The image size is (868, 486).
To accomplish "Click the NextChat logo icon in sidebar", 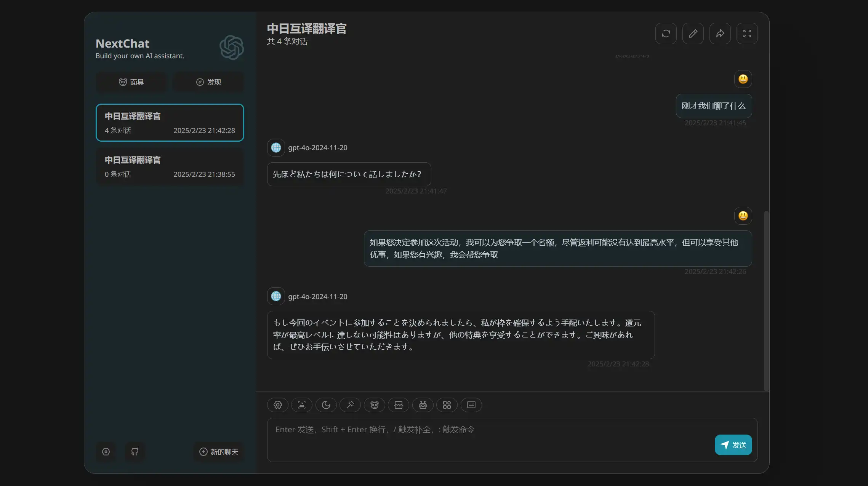I will (x=232, y=48).
